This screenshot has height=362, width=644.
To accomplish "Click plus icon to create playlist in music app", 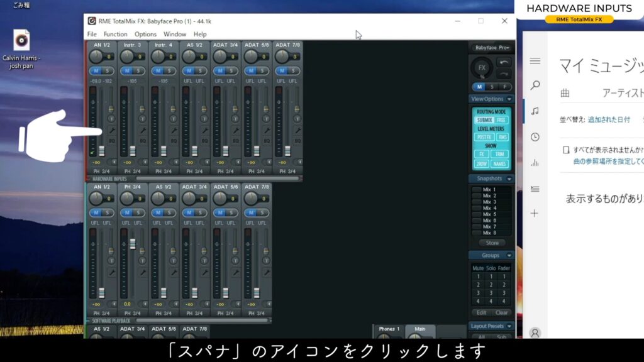I will pos(535,214).
